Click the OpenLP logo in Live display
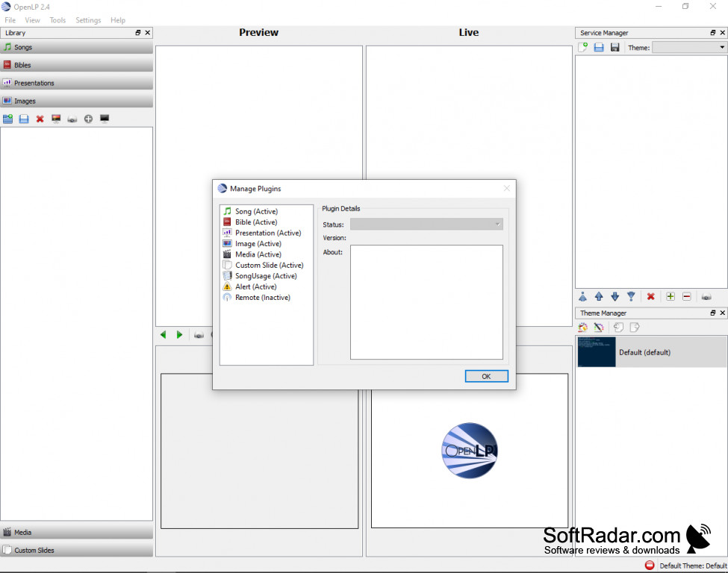728x573 pixels. (470, 451)
